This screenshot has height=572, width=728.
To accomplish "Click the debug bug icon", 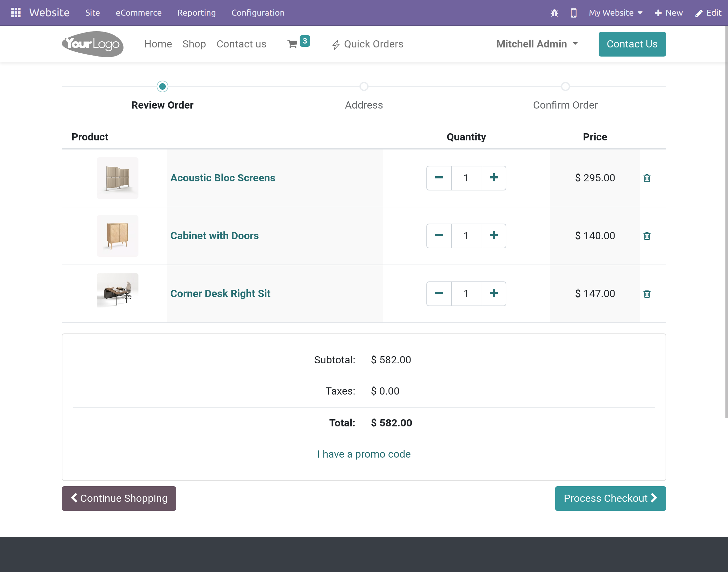I will [554, 13].
